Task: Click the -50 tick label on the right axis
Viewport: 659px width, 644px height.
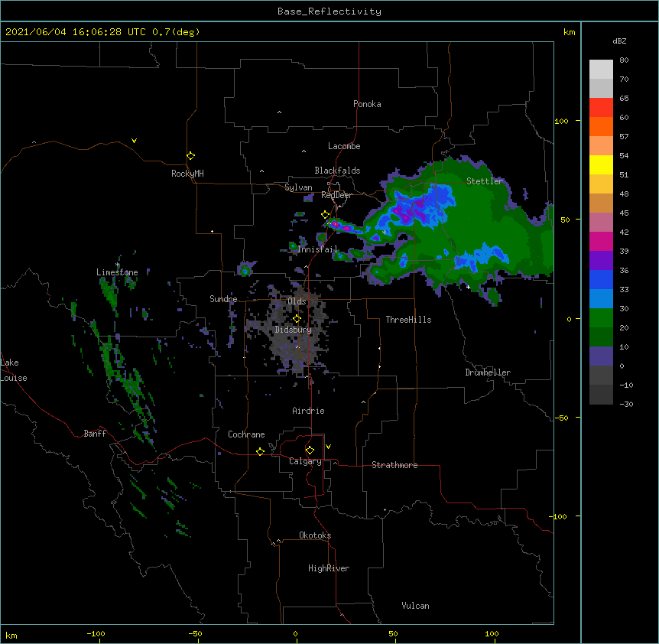Action: tap(560, 418)
